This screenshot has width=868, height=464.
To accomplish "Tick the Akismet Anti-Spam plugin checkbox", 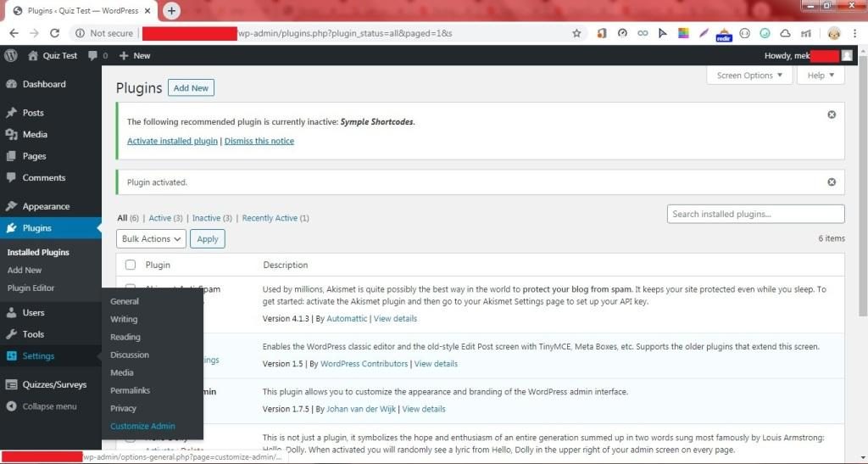I will 131,288.
